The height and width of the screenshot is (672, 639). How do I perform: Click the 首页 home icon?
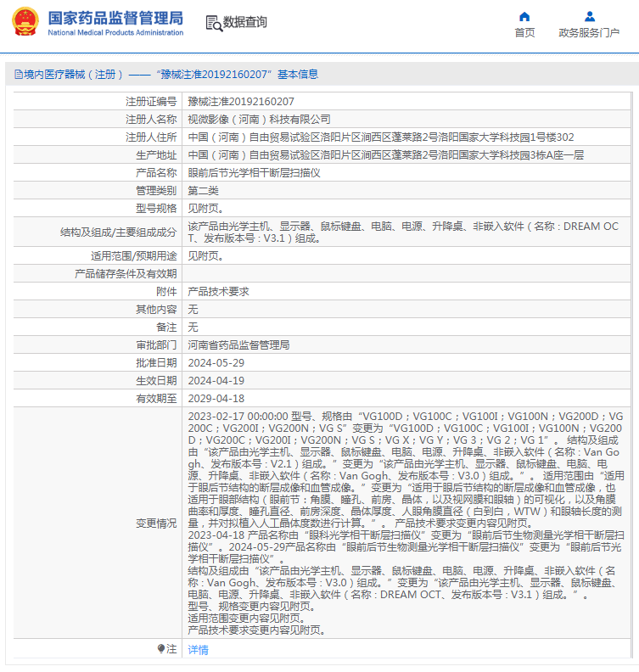coord(524,17)
